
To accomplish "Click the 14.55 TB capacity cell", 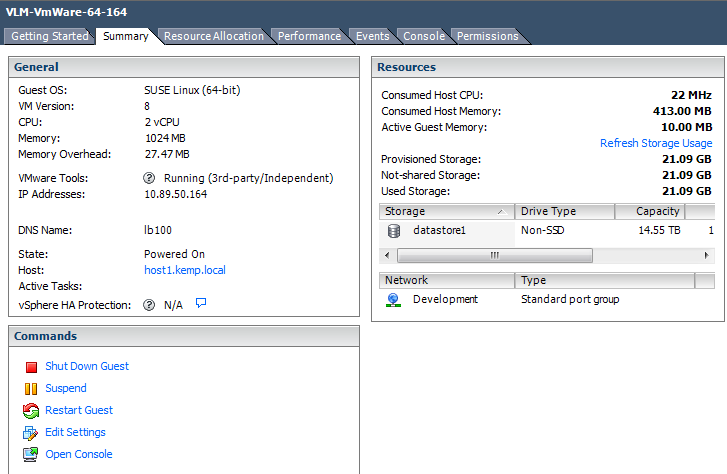I will click(659, 231).
